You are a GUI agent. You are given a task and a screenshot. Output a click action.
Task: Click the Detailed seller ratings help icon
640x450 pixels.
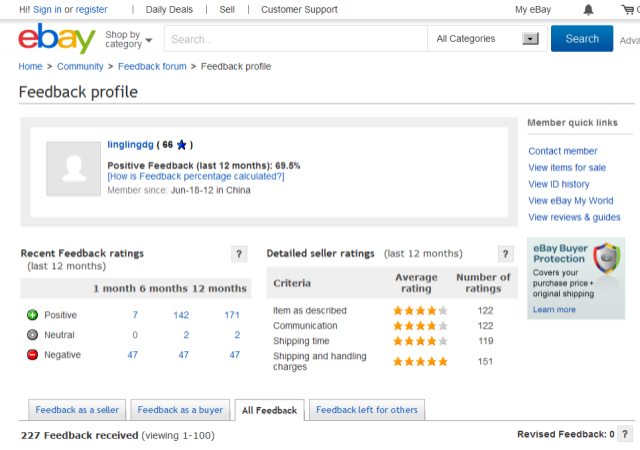(x=505, y=254)
